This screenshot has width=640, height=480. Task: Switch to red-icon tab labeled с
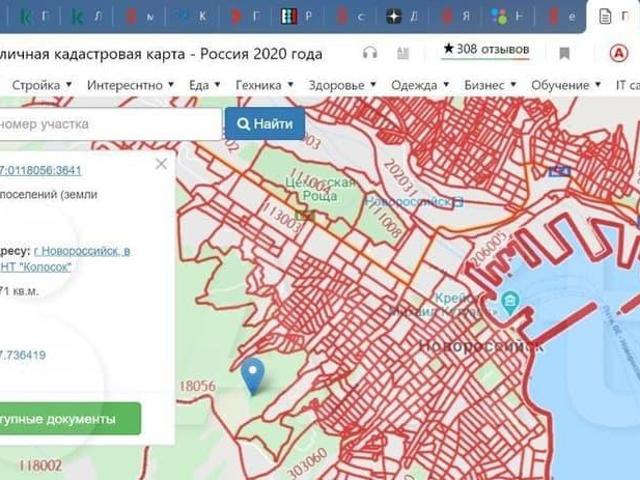[350, 16]
